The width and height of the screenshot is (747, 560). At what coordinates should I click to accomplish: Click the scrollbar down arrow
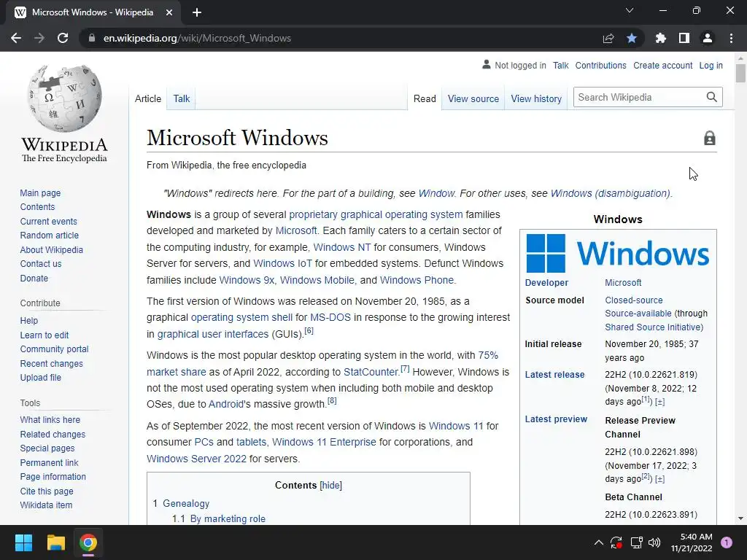click(x=740, y=518)
